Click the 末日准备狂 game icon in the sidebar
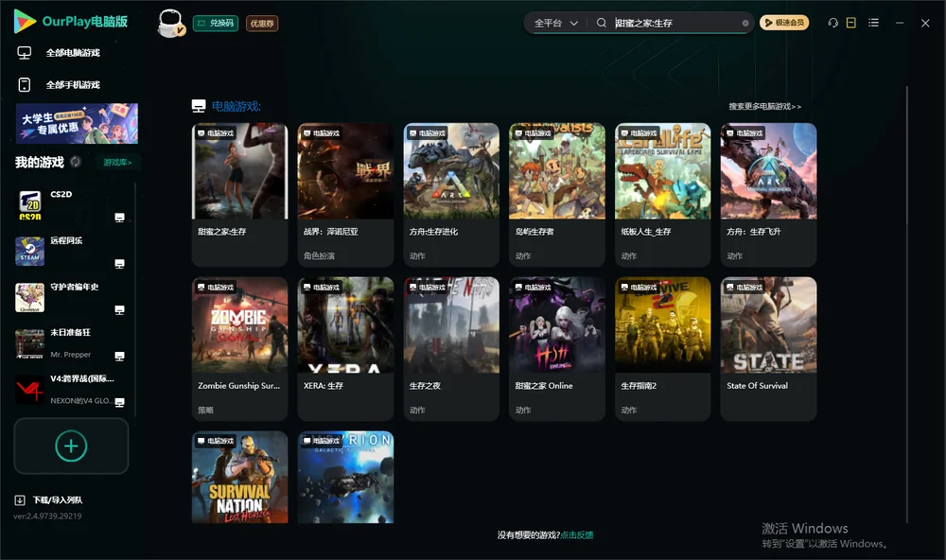The height and width of the screenshot is (560, 946). [29, 343]
